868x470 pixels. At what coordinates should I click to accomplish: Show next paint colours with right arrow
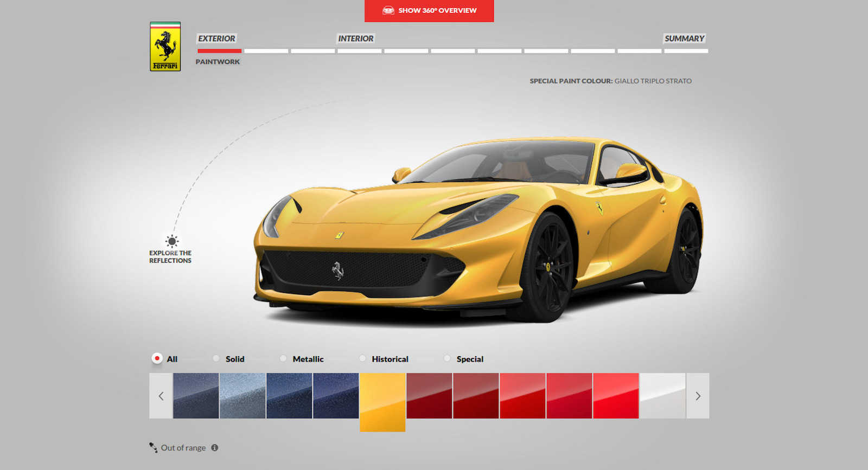pyautogui.click(x=698, y=396)
